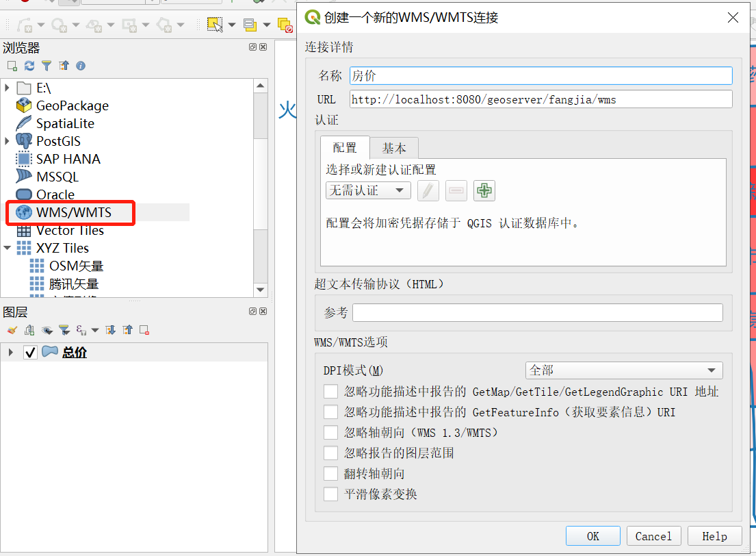Select the refresh icon in the browser panel
Screen dimensions: 756x556
(30, 65)
